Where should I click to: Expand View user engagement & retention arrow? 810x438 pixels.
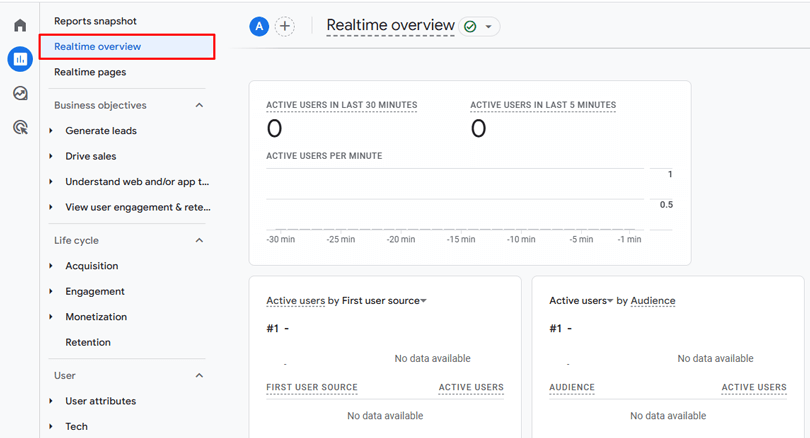tap(51, 207)
